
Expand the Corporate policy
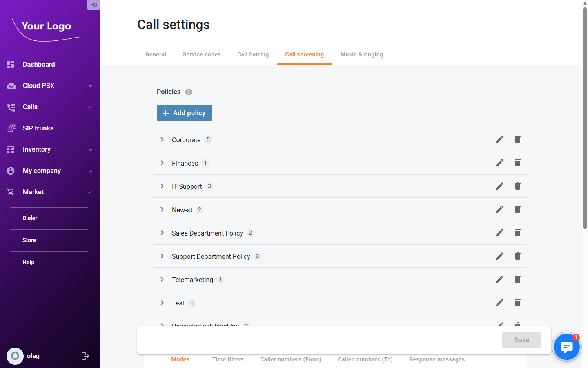tap(162, 139)
